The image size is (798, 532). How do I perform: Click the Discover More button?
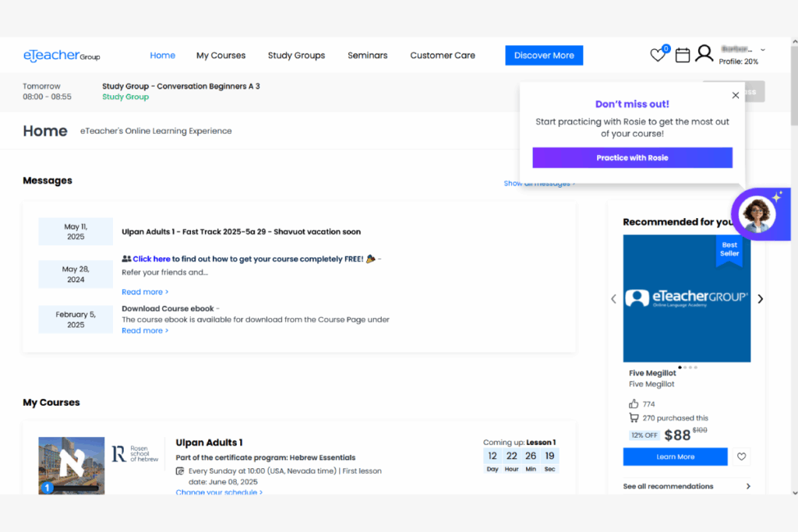coord(544,55)
